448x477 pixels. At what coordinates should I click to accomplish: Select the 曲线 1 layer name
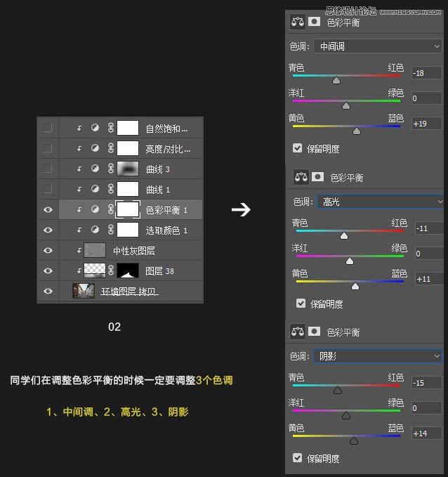tap(157, 190)
